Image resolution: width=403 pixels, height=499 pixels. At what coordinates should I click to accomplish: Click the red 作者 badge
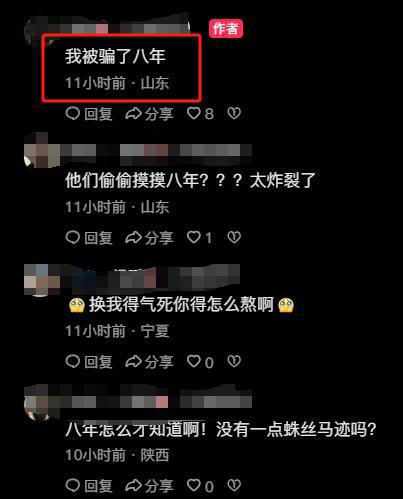point(226,29)
